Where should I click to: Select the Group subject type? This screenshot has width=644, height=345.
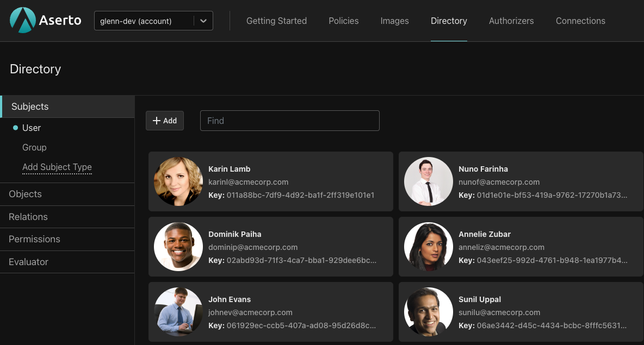pyautogui.click(x=34, y=147)
